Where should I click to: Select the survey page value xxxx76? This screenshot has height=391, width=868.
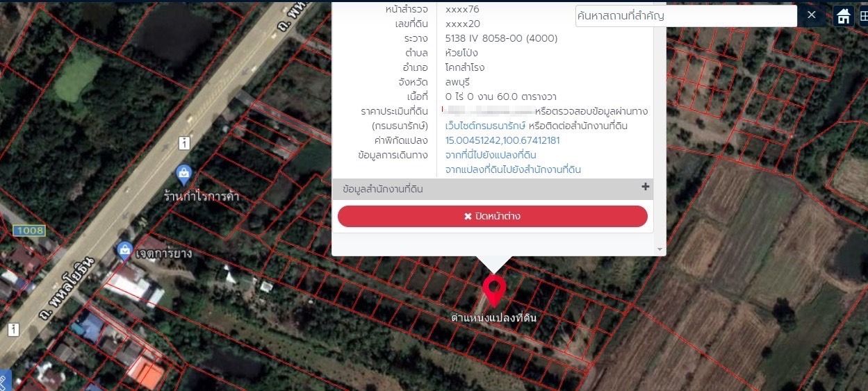click(462, 9)
